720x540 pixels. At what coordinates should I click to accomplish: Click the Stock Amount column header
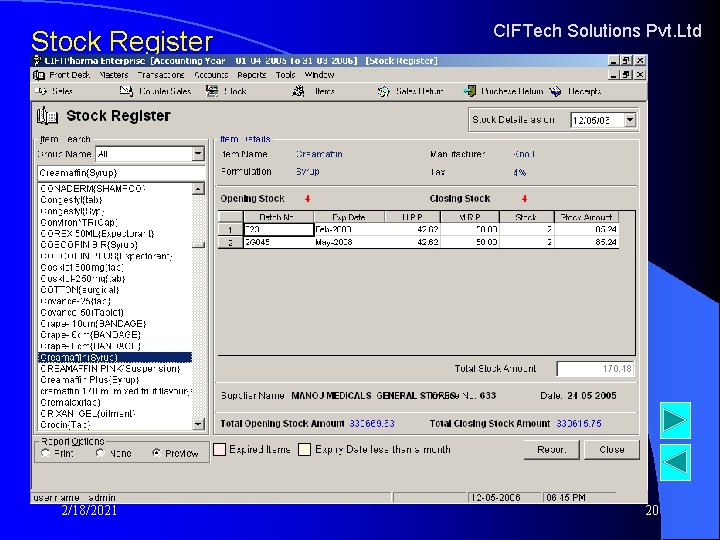tap(587, 217)
